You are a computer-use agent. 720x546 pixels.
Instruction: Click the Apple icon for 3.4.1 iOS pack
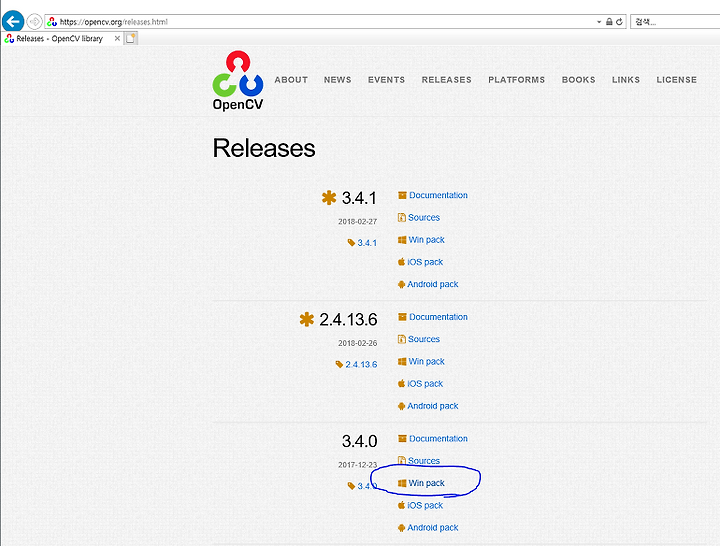tap(401, 262)
